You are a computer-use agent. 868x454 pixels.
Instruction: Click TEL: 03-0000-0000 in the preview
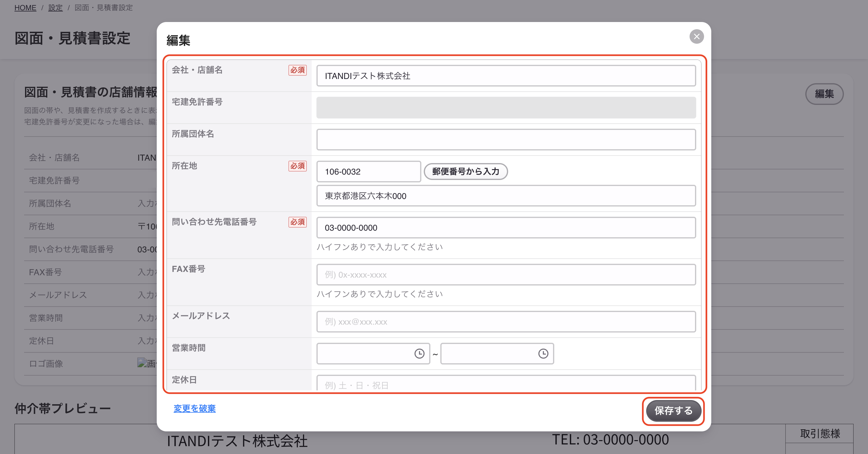click(610, 440)
